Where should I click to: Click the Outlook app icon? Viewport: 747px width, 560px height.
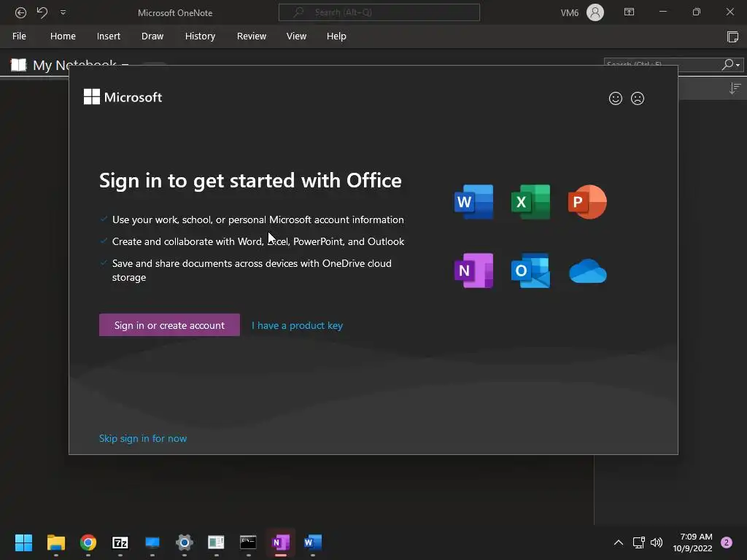[530, 271]
